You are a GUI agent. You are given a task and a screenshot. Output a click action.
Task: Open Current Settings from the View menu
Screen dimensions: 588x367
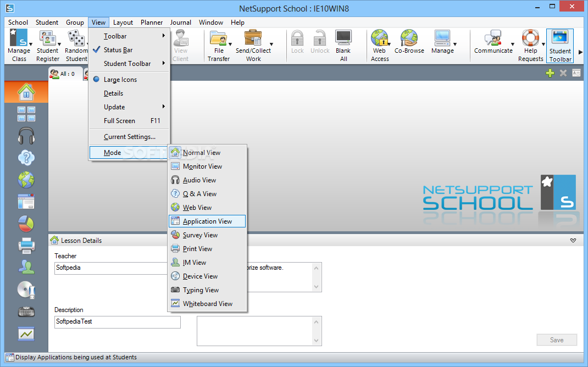(x=129, y=137)
